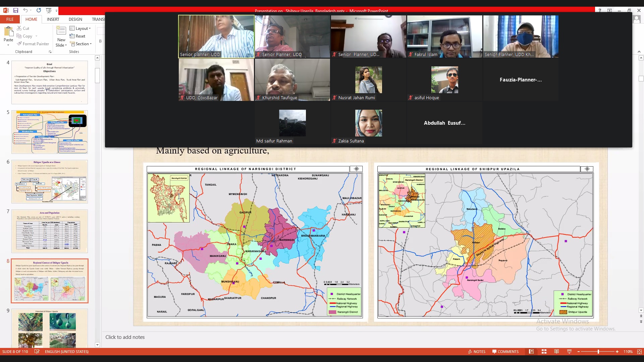Expand the Section dropdown
Viewport: 644px width, 362px height.
81,44
